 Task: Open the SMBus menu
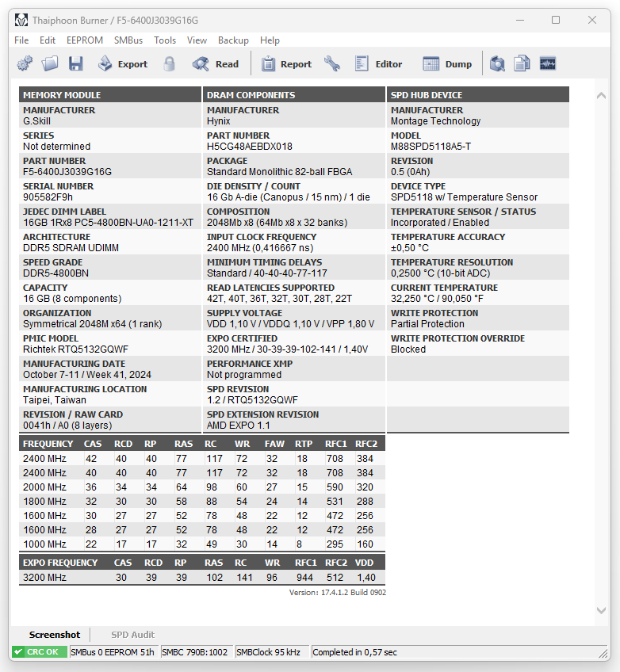point(128,40)
